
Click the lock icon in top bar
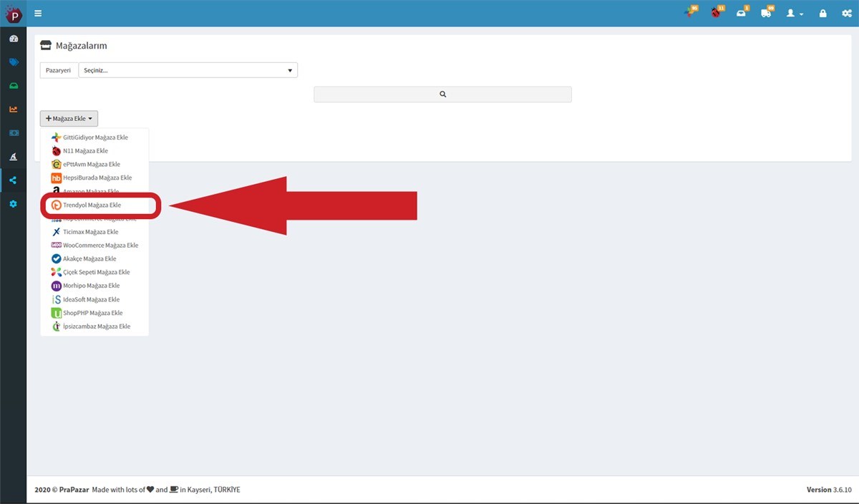click(x=823, y=13)
